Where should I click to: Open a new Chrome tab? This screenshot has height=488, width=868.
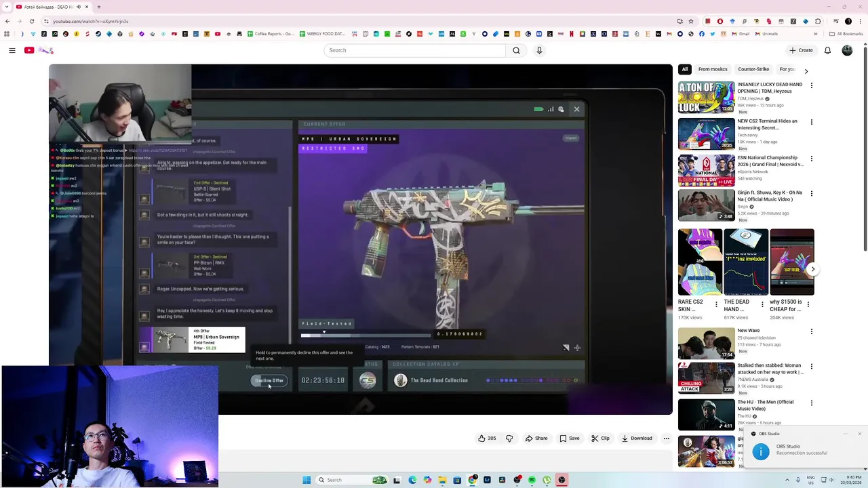[99, 7]
